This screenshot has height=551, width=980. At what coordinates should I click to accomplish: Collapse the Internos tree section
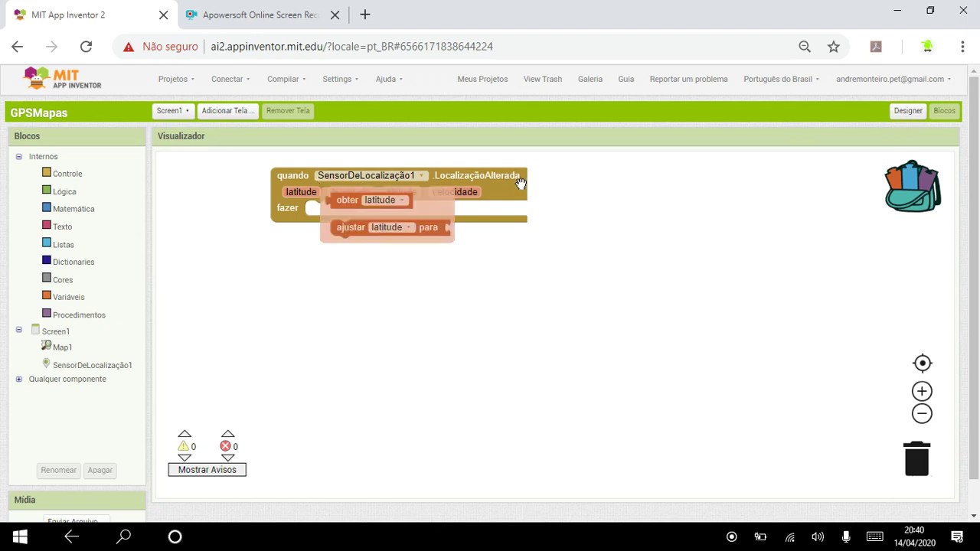(x=19, y=156)
